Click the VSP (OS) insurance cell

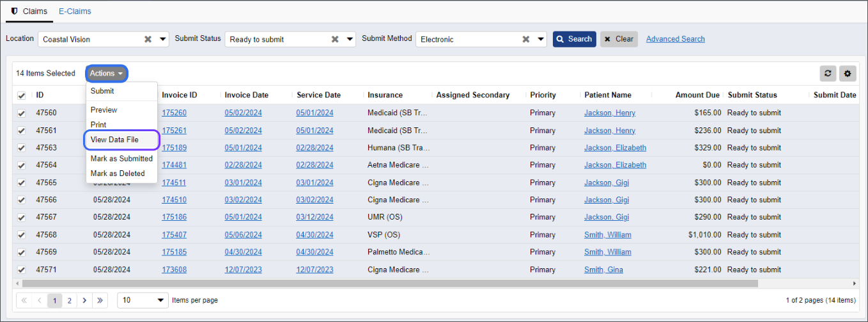tap(384, 235)
